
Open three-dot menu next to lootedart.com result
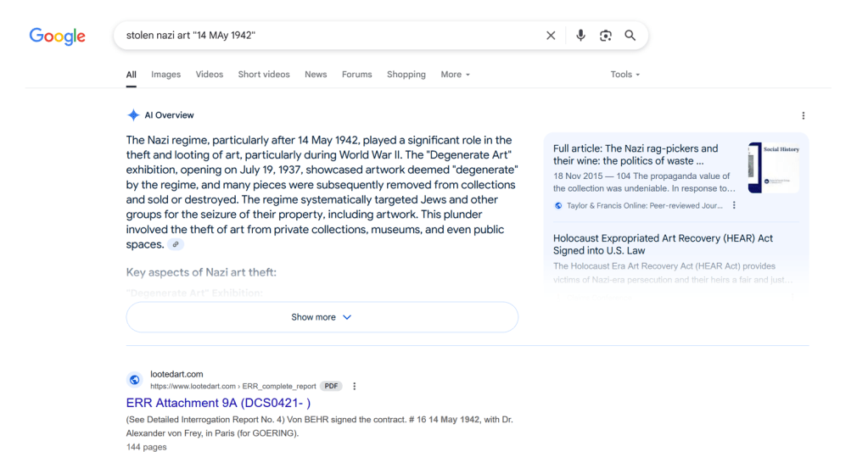pyautogui.click(x=355, y=386)
